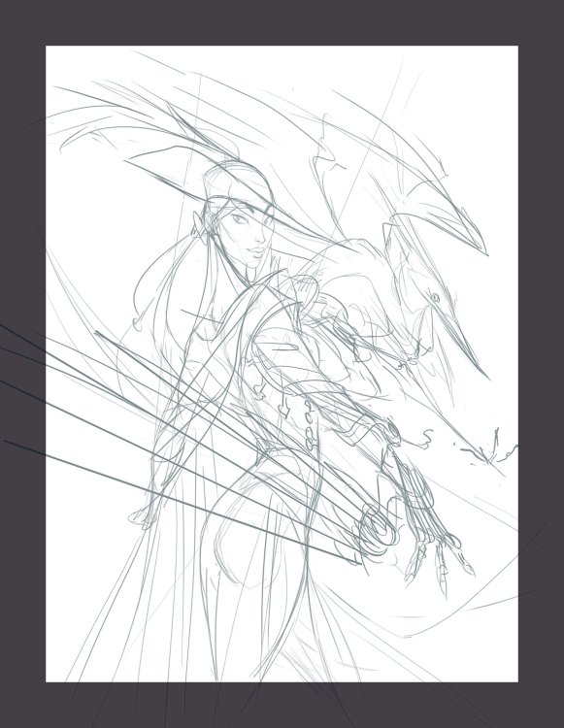The height and width of the screenshot is (728, 564).
Task: Click the curled hair end by shoulder
Action: [138, 320]
